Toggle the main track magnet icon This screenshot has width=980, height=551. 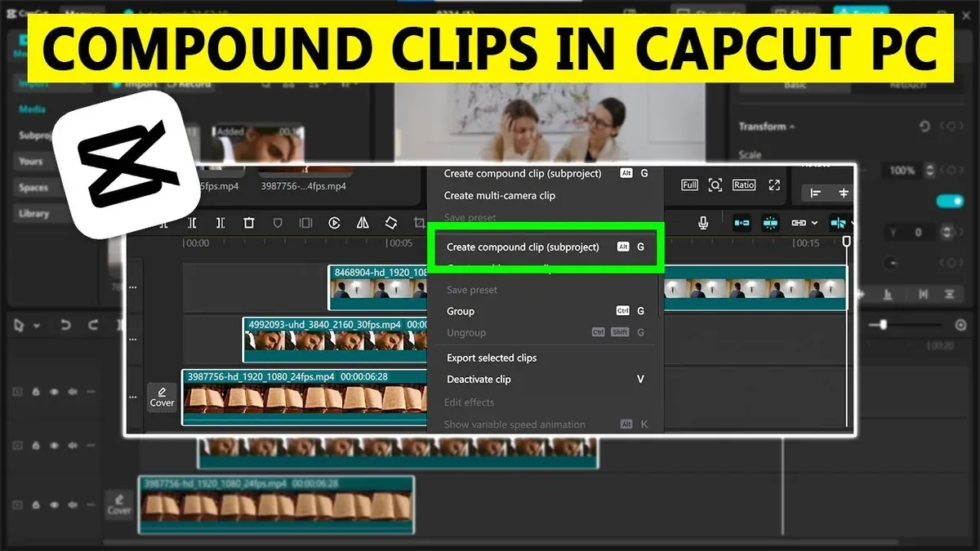[742, 222]
